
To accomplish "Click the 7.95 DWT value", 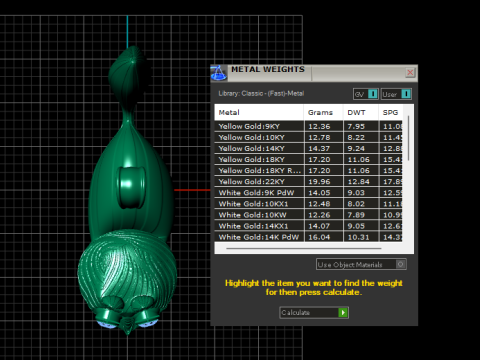I will pyautogui.click(x=356, y=127).
